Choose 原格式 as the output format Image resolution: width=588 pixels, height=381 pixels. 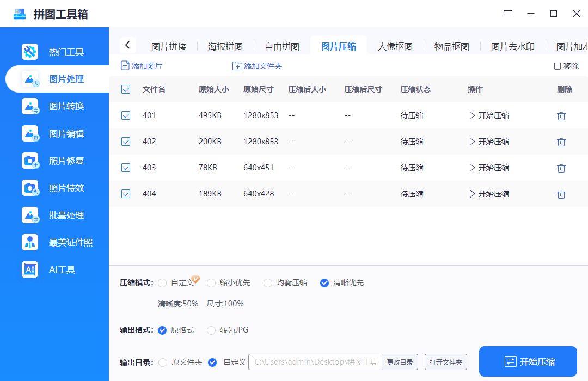[162, 330]
